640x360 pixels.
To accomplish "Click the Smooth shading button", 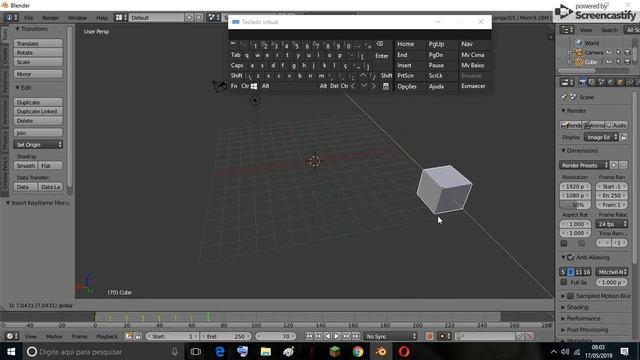I will point(26,166).
